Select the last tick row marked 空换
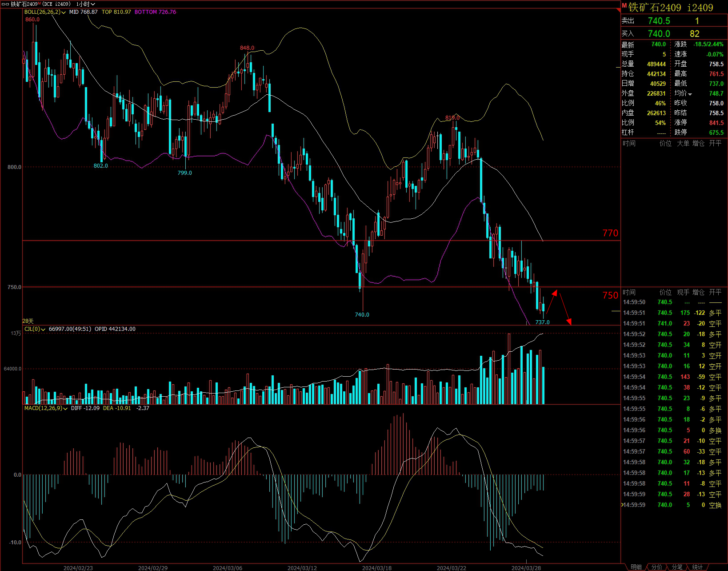The width and height of the screenshot is (728, 571). tap(674, 505)
